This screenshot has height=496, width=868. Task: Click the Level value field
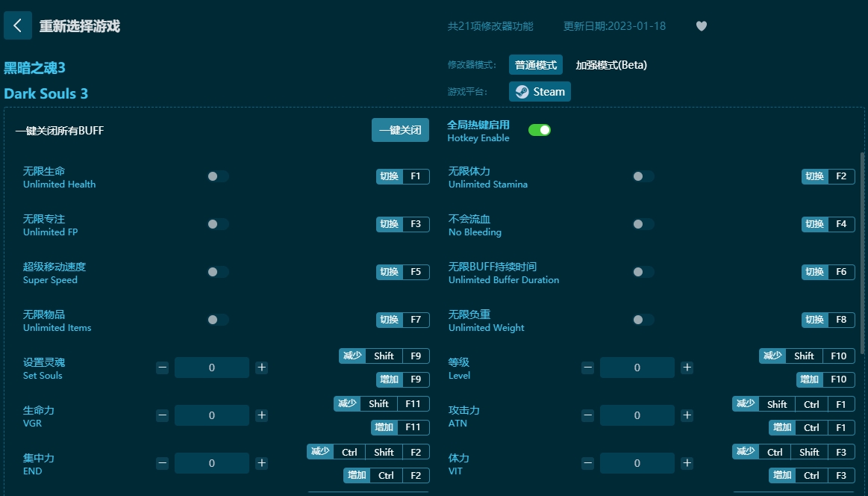click(x=637, y=368)
